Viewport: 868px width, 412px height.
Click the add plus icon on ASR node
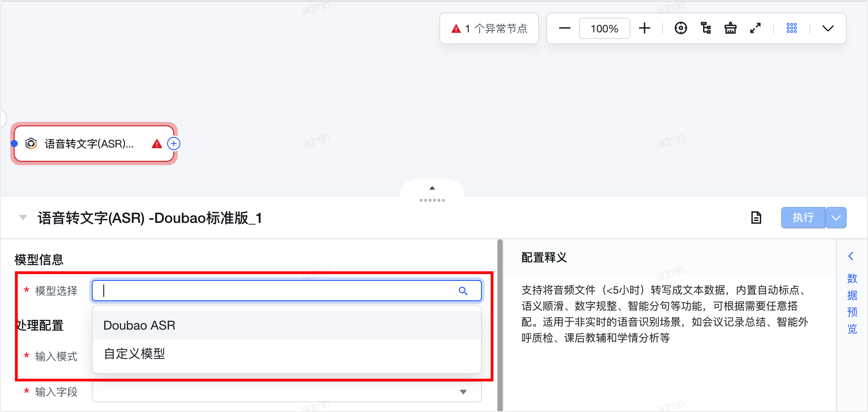pos(174,144)
